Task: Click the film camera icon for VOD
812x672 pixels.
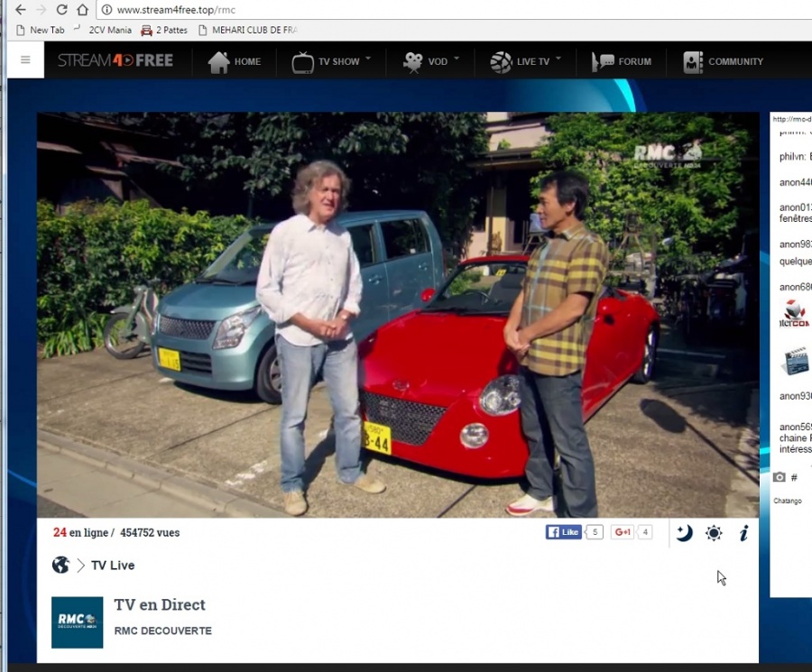Action: (x=412, y=62)
